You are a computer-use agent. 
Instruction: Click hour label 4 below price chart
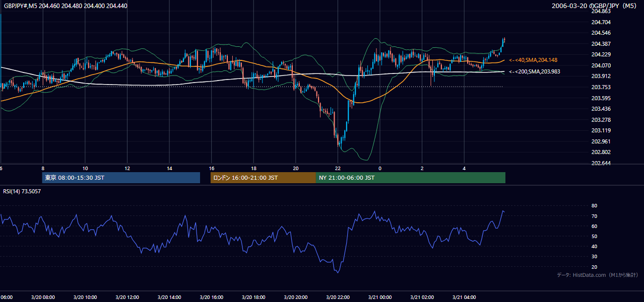pos(464,169)
